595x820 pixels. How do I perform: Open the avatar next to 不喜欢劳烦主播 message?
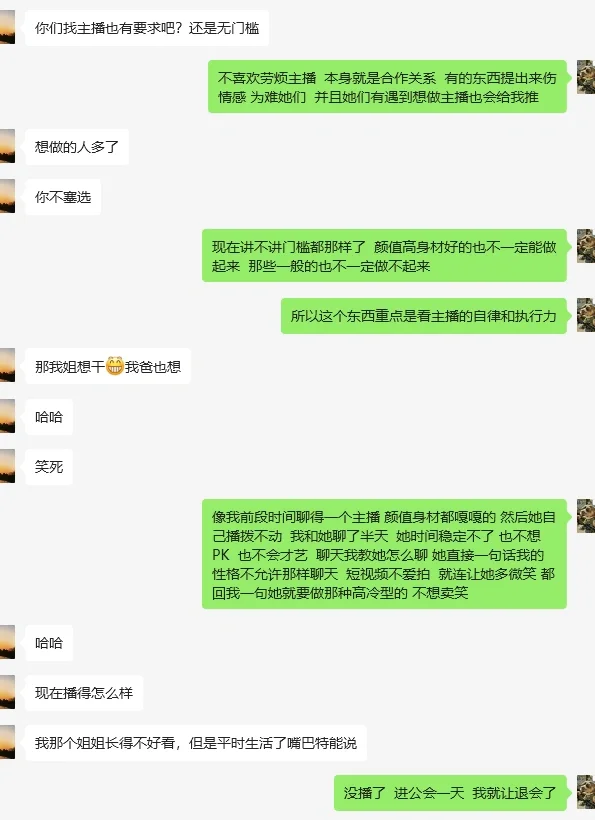pos(586,77)
